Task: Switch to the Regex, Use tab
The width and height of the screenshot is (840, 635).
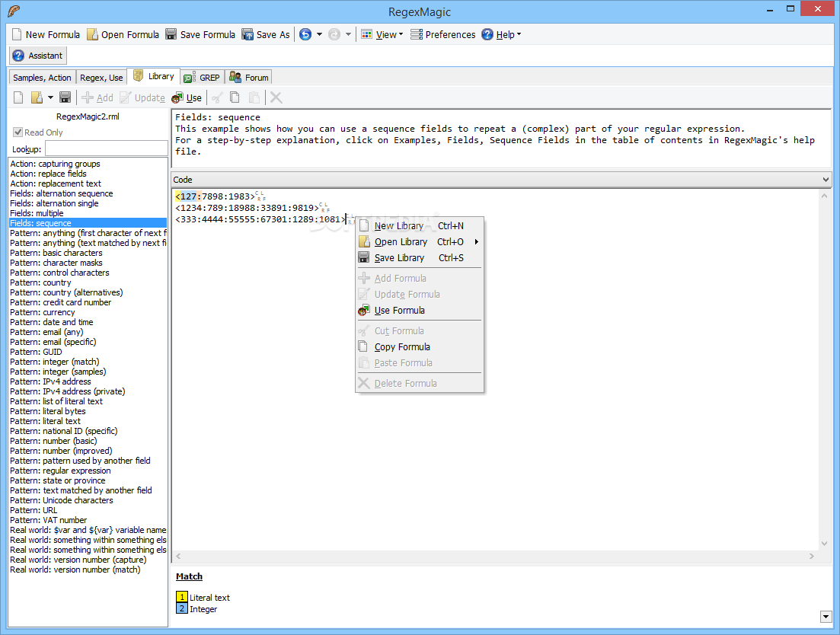Action: (101, 78)
